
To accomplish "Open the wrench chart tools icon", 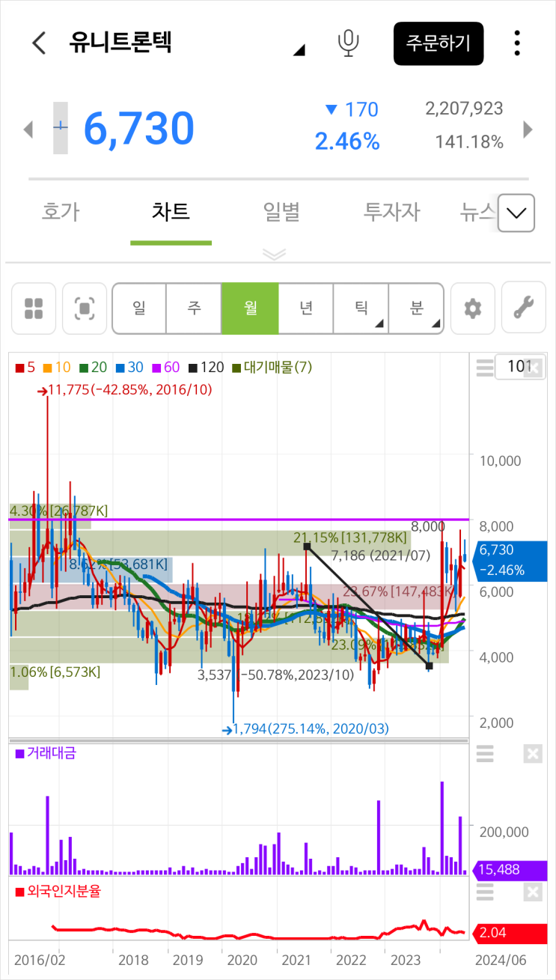I will (x=523, y=308).
